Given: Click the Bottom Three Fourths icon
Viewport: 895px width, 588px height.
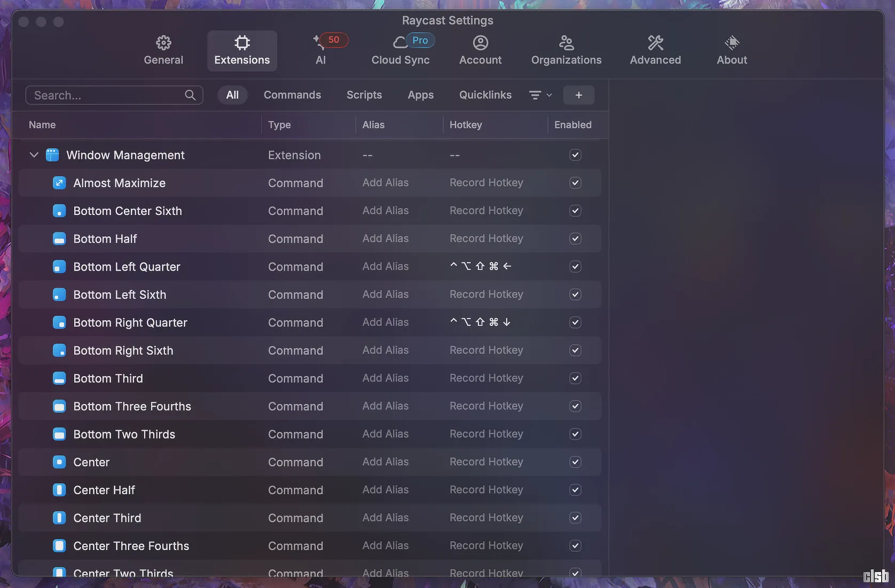Looking at the screenshot, I should click(59, 406).
